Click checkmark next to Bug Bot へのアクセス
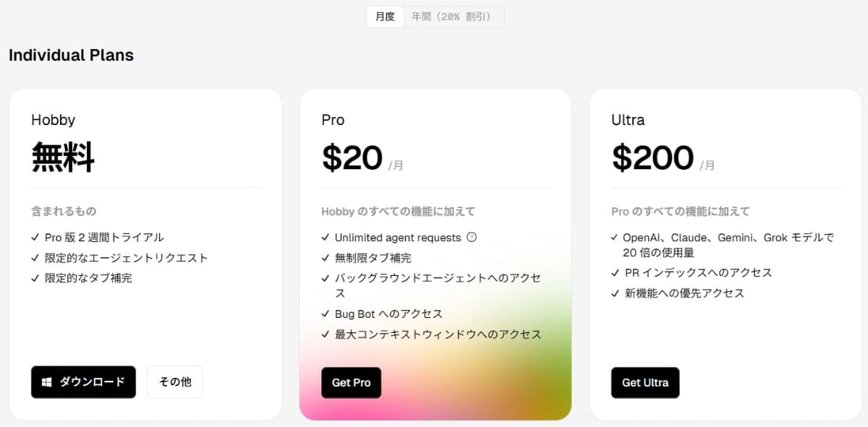Viewport: 868px width, 427px height. point(325,314)
